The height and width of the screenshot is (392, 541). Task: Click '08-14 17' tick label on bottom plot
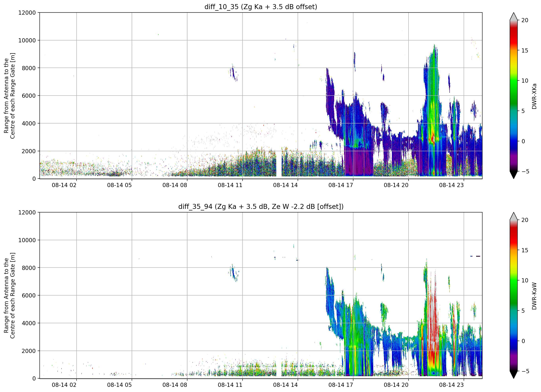341,385
